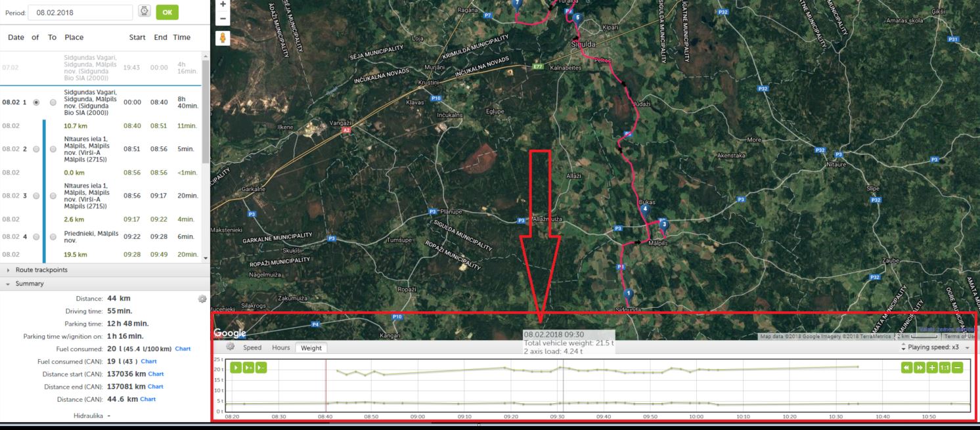This screenshot has width=980, height=430.
Task: Open Summary settings gear icon
Action: (x=202, y=299)
